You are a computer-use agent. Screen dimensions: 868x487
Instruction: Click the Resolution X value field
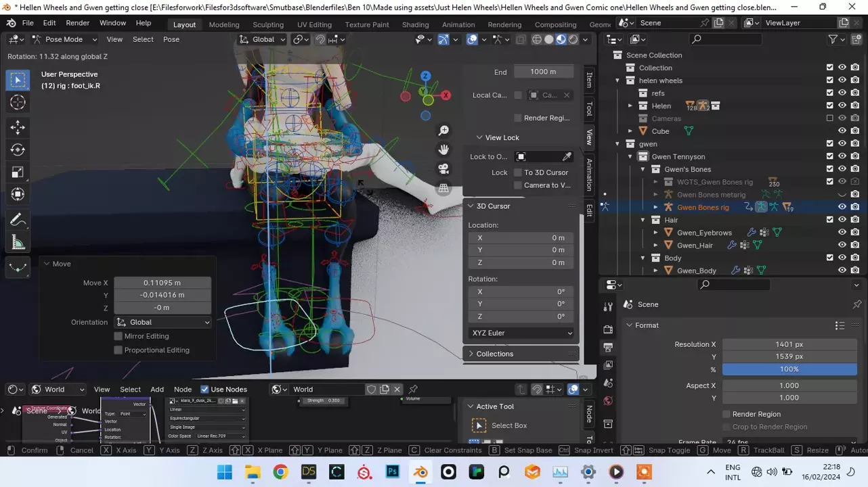(788, 344)
